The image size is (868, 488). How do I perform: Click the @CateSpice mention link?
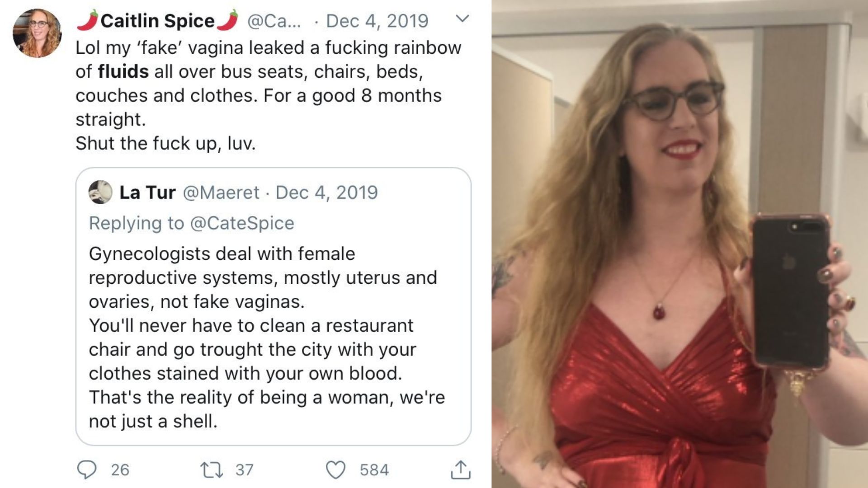[242, 223]
